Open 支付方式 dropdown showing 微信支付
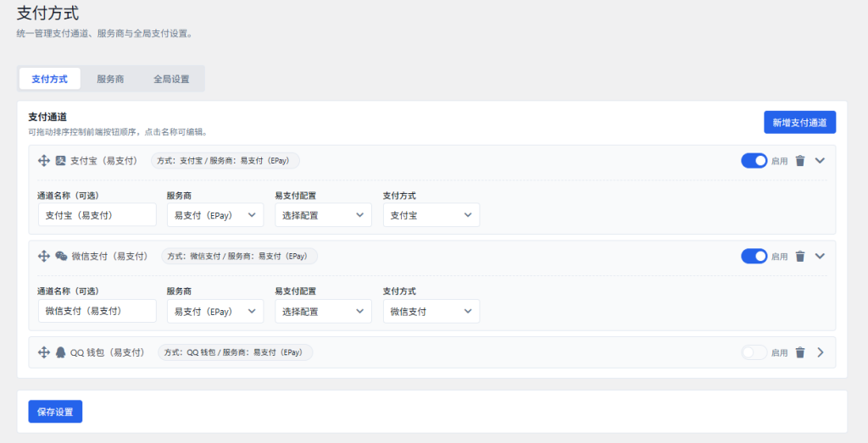Image resolution: width=868 pixels, height=443 pixels. coord(431,311)
